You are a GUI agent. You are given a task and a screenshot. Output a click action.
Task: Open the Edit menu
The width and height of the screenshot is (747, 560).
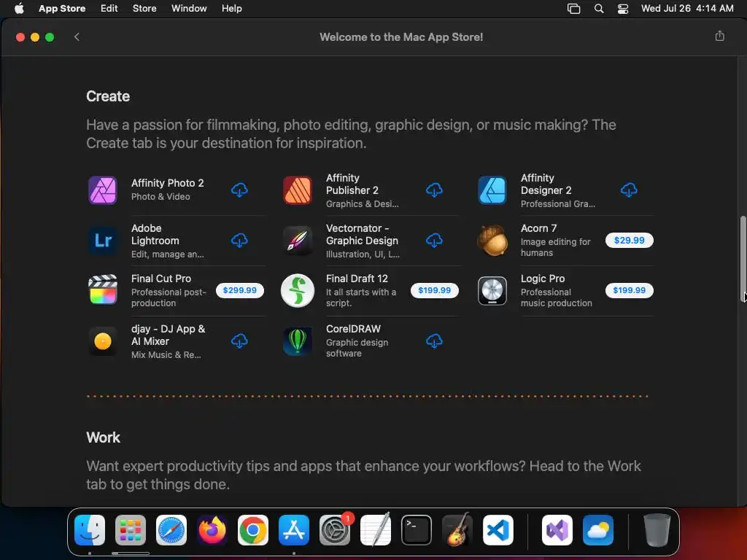click(x=109, y=9)
